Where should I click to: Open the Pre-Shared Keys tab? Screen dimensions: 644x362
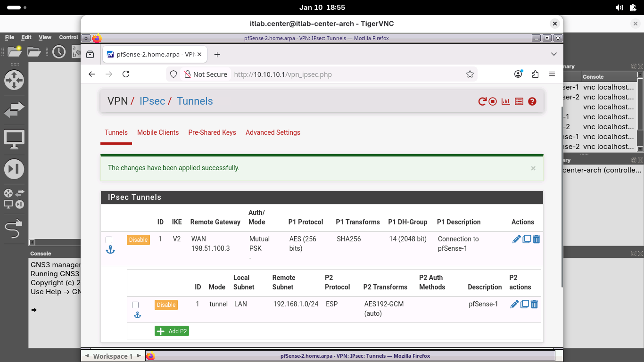pos(212,132)
